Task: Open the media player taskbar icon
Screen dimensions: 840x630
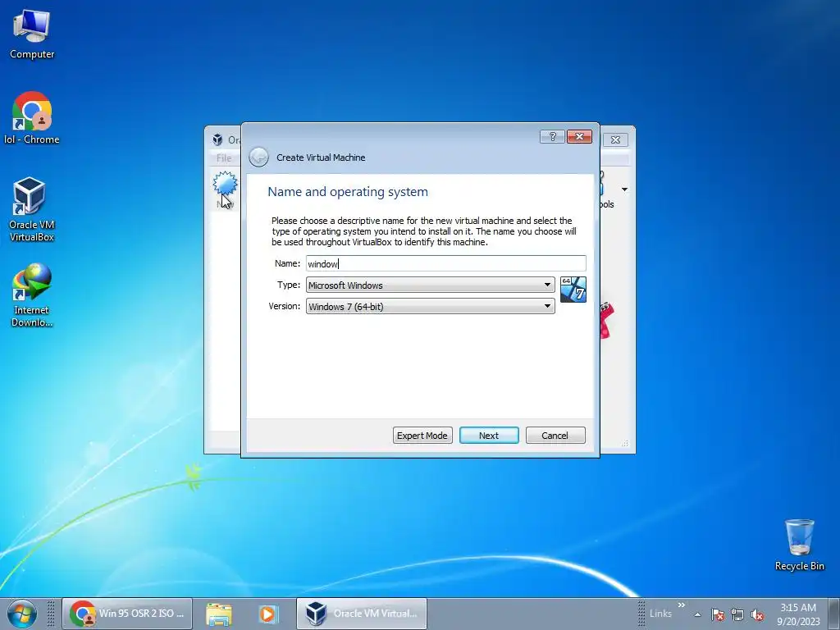Action: click(x=268, y=614)
